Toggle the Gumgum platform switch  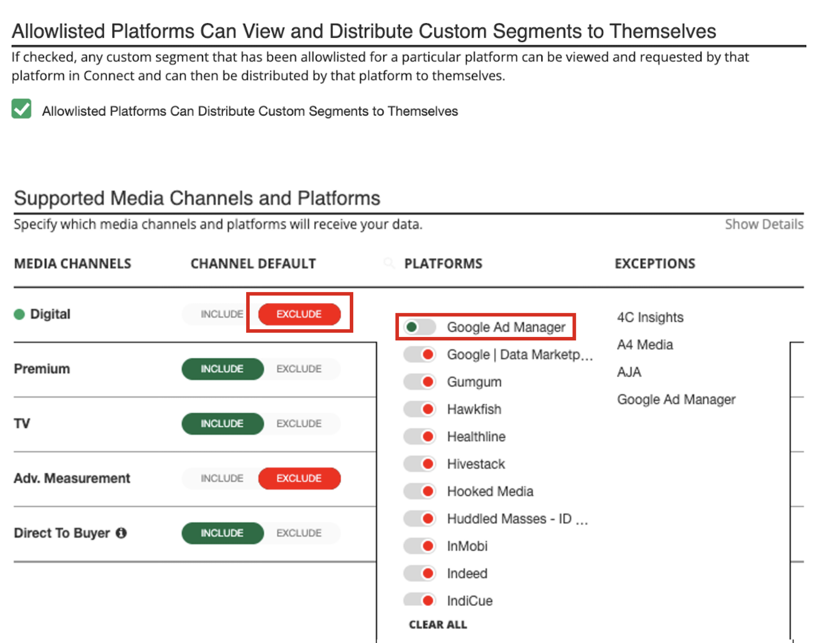(x=420, y=382)
